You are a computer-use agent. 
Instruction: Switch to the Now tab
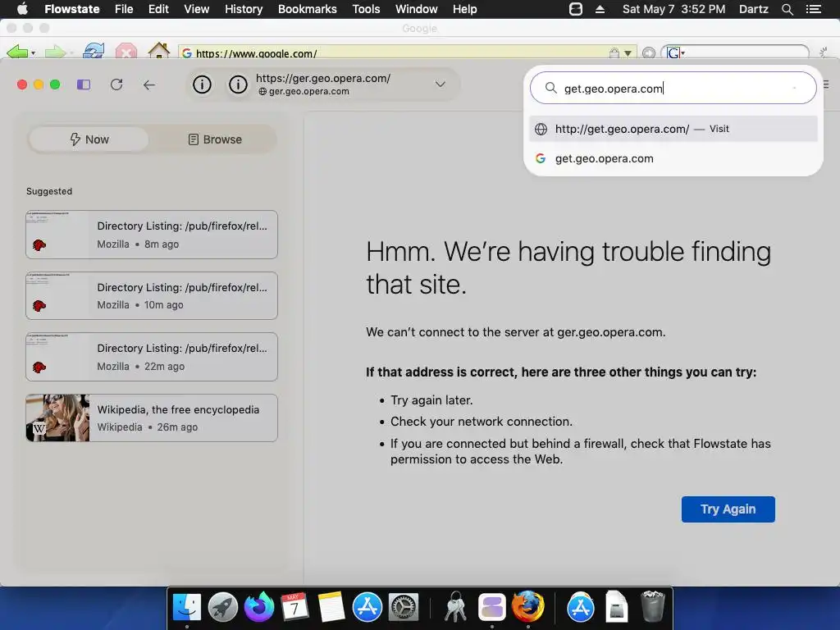pyautogui.click(x=89, y=139)
